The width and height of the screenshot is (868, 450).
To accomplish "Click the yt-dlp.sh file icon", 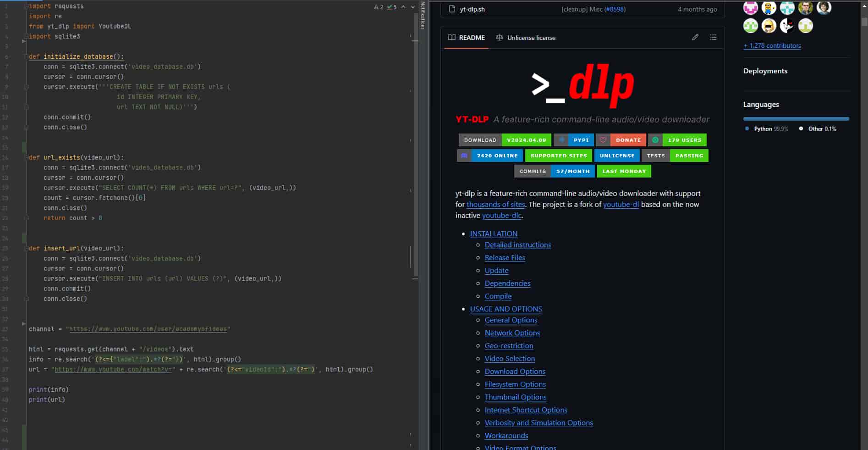I will point(452,9).
